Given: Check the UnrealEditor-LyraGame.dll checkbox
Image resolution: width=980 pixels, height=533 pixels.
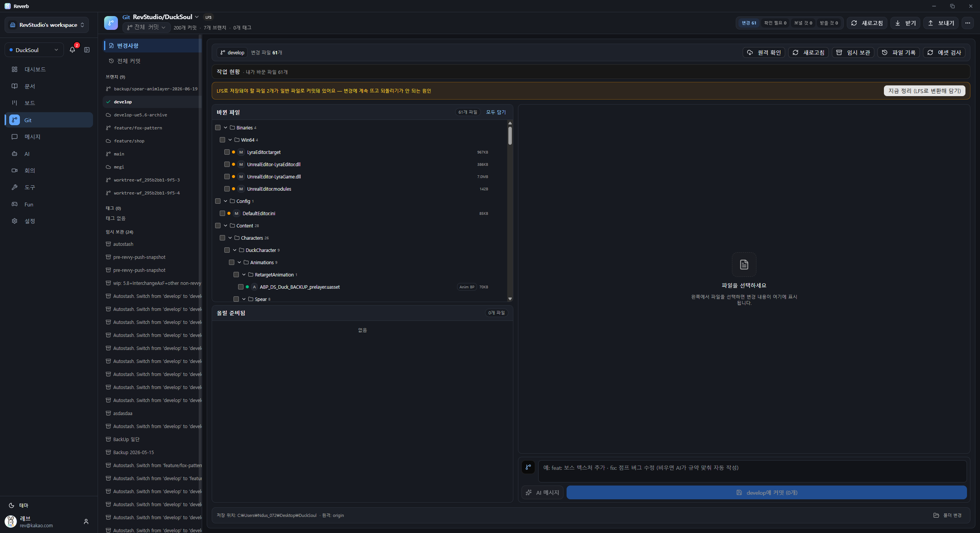Looking at the screenshot, I should tap(227, 177).
